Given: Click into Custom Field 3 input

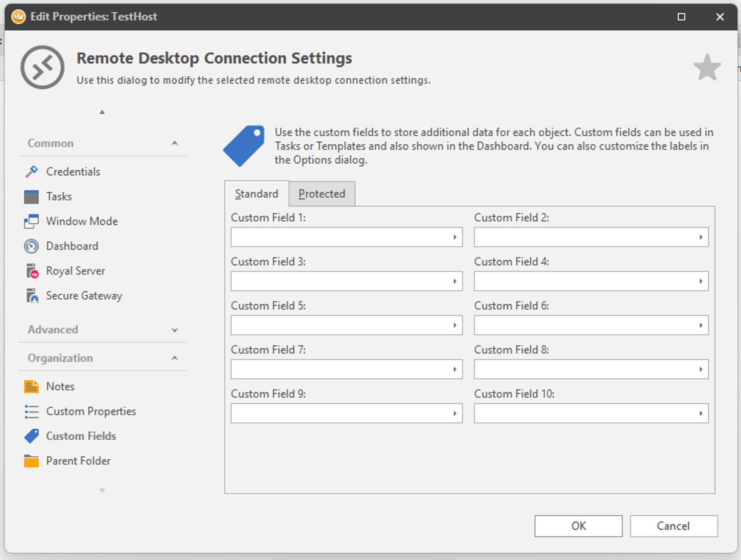Looking at the screenshot, I should tap(339, 281).
